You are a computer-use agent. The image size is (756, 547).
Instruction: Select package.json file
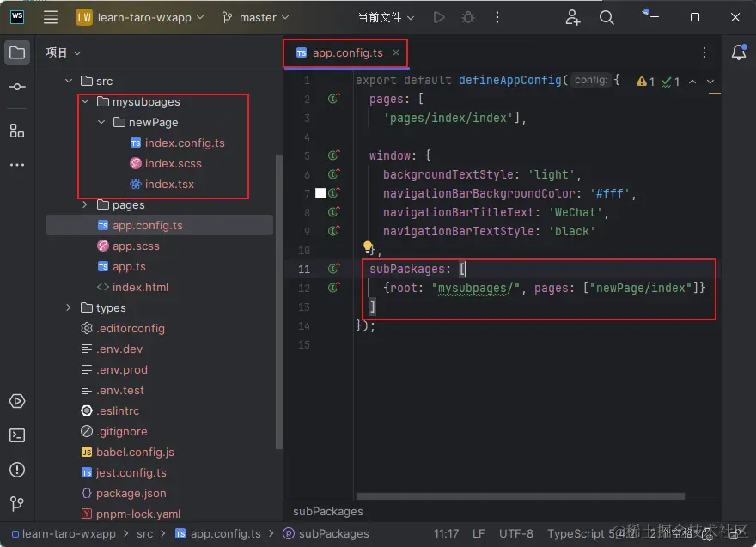coord(124,494)
